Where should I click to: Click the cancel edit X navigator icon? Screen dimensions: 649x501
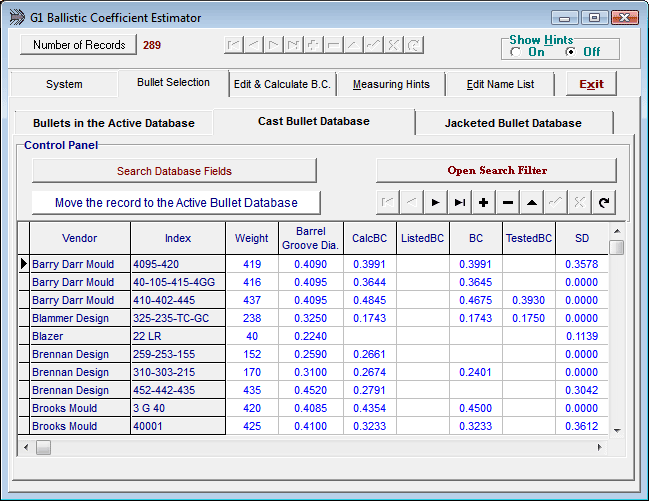point(580,202)
